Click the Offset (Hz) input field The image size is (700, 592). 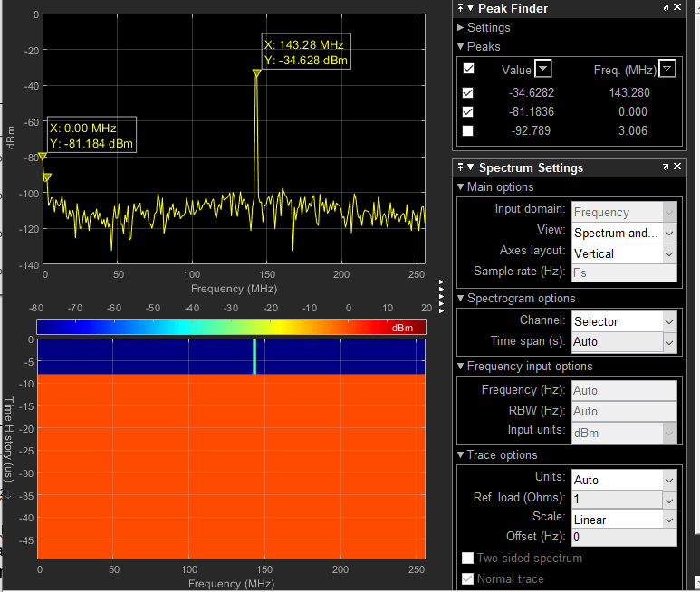coord(623,538)
